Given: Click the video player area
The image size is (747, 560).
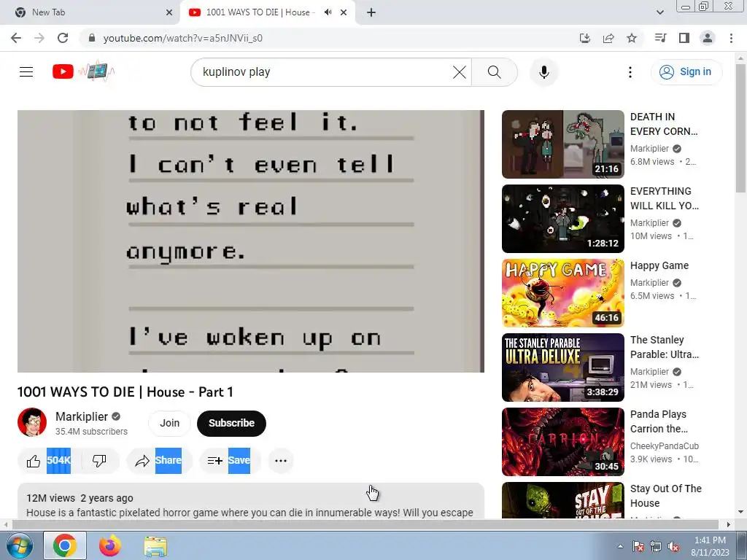Looking at the screenshot, I should (251, 241).
